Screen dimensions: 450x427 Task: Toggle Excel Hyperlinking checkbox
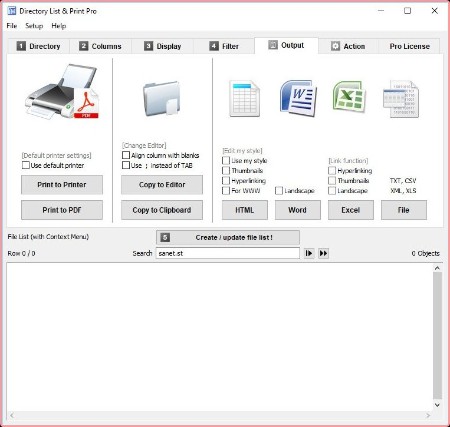point(332,171)
